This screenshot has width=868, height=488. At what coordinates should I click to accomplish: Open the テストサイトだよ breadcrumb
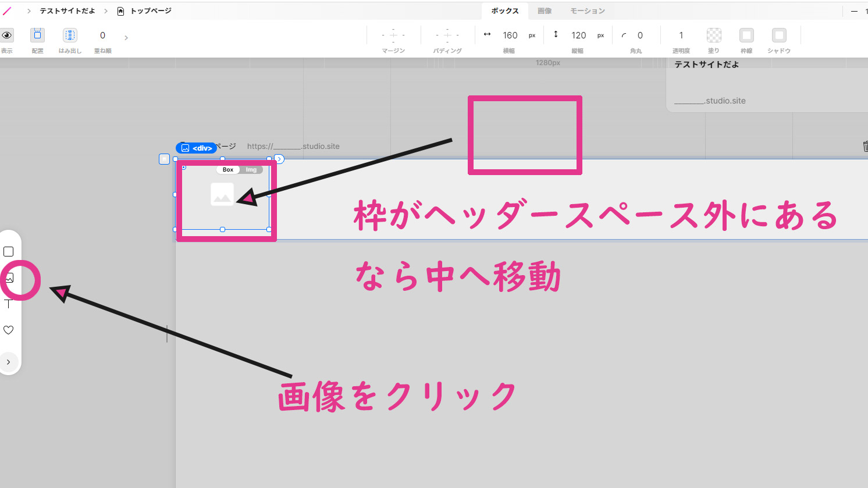point(67,11)
